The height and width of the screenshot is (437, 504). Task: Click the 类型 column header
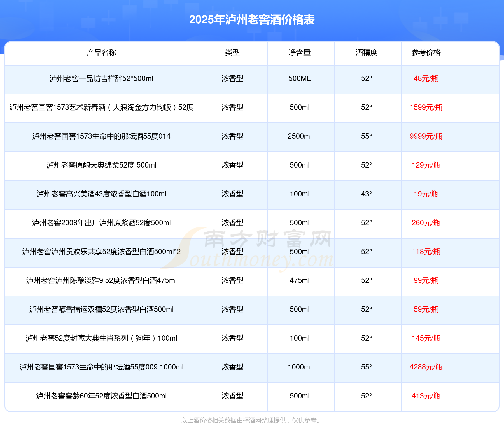point(232,52)
